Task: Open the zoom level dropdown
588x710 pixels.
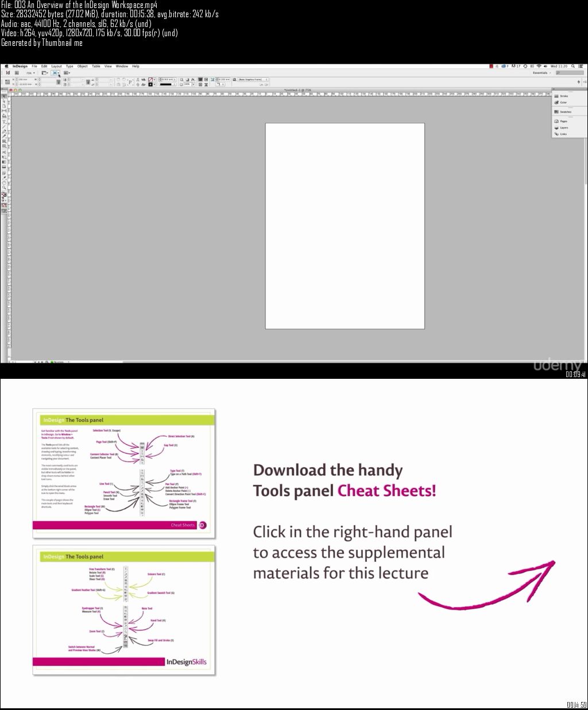Action: click(30, 73)
